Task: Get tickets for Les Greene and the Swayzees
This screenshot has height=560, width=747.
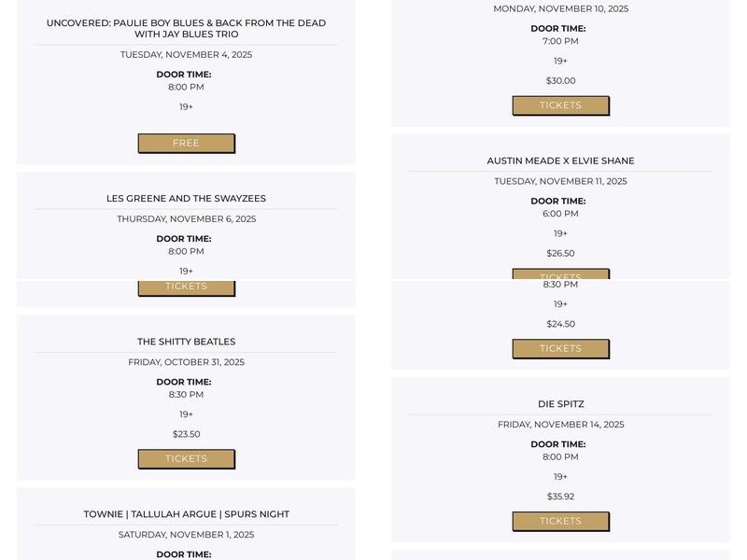Action: (x=186, y=287)
